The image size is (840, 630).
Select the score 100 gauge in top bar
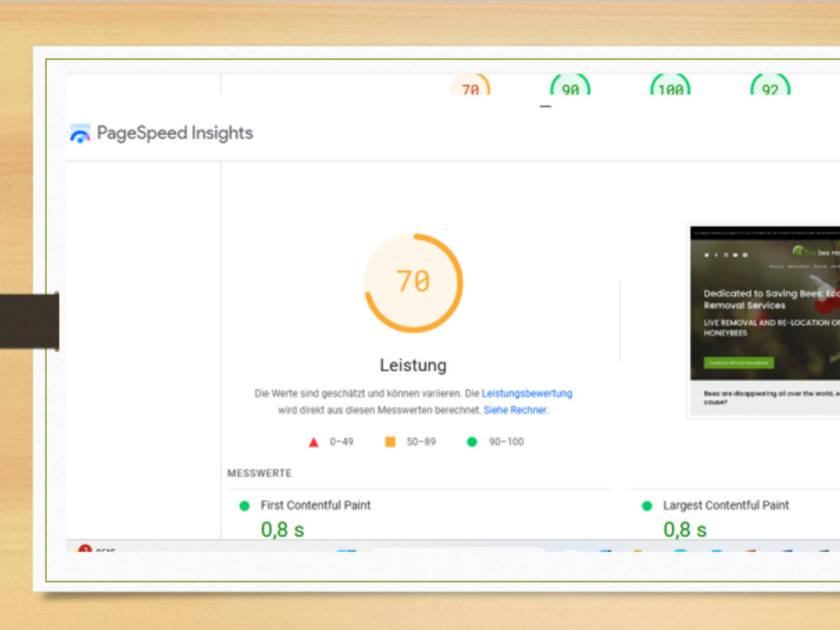coord(670,85)
